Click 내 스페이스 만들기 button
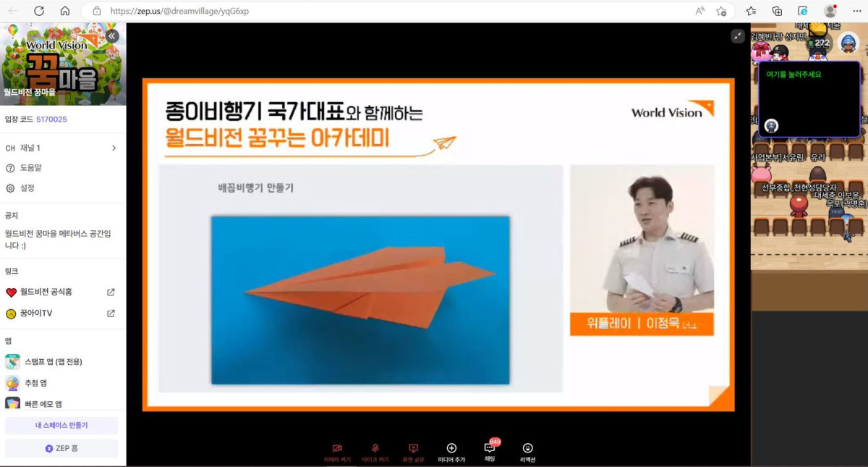 61,425
